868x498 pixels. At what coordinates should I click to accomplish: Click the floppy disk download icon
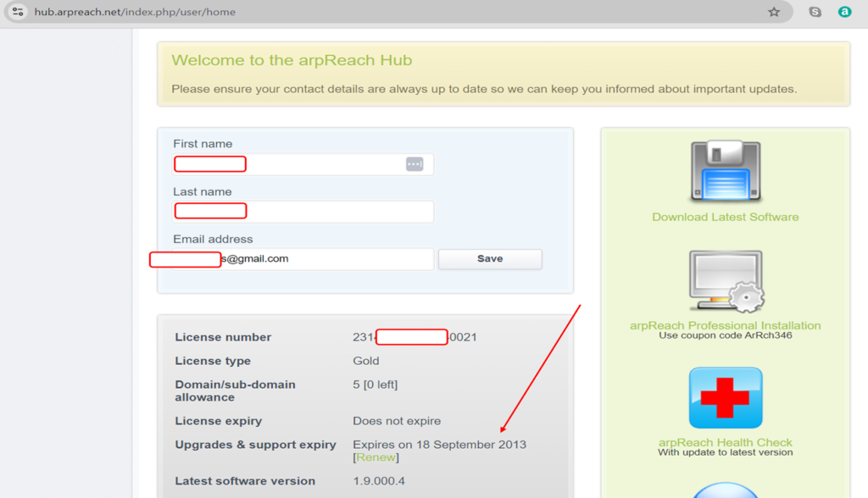pyautogui.click(x=726, y=172)
